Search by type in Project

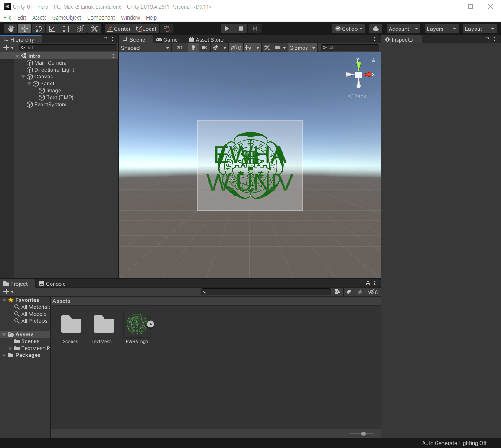(x=338, y=292)
